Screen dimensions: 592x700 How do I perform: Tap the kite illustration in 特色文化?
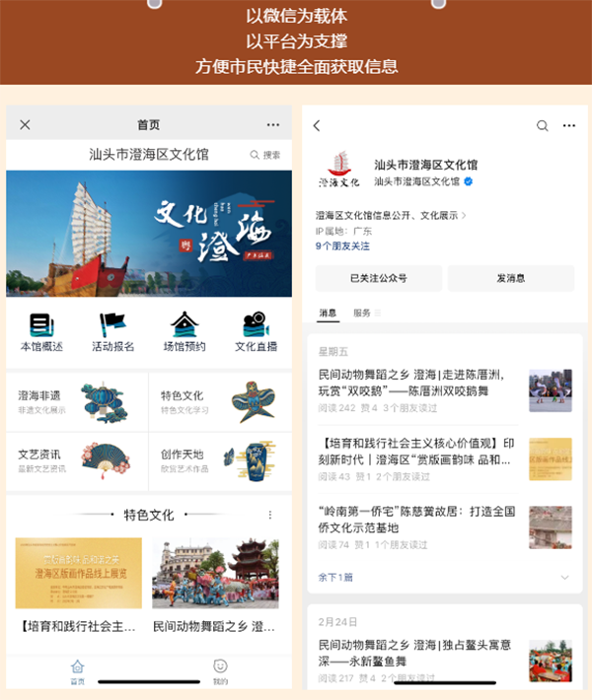tap(253, 402)
